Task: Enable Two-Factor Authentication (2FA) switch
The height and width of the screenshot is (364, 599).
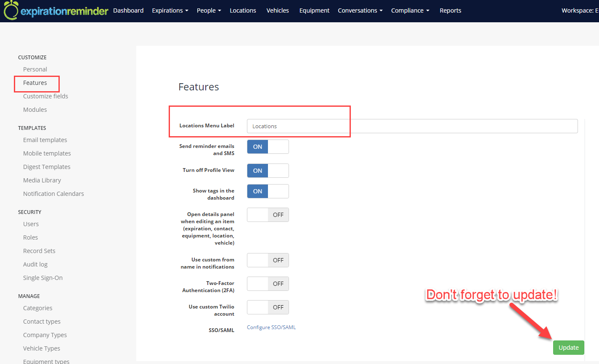Action: 268,284
